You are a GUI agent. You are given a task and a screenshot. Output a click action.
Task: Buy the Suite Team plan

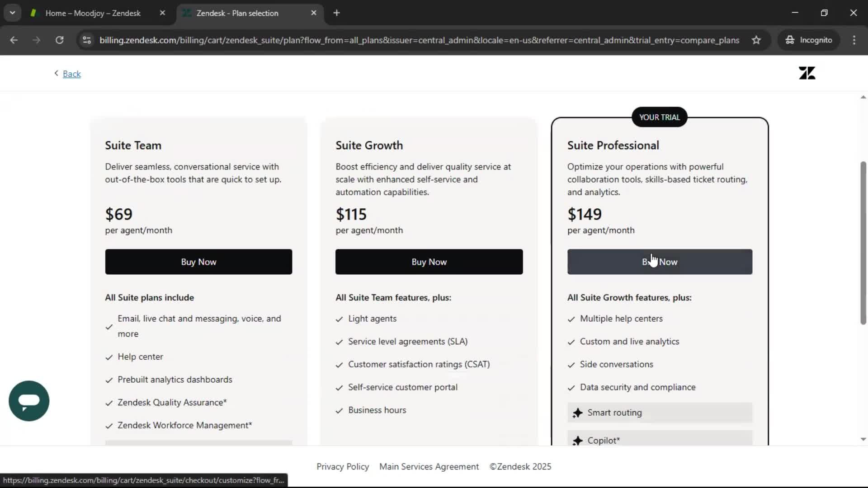[x=198, y=262]
